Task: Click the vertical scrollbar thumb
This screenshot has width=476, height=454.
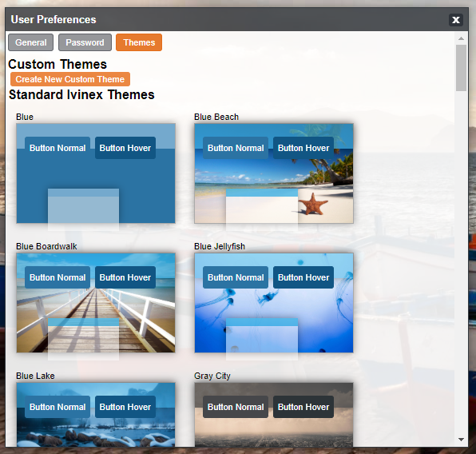Action: (x=461, y=68)
